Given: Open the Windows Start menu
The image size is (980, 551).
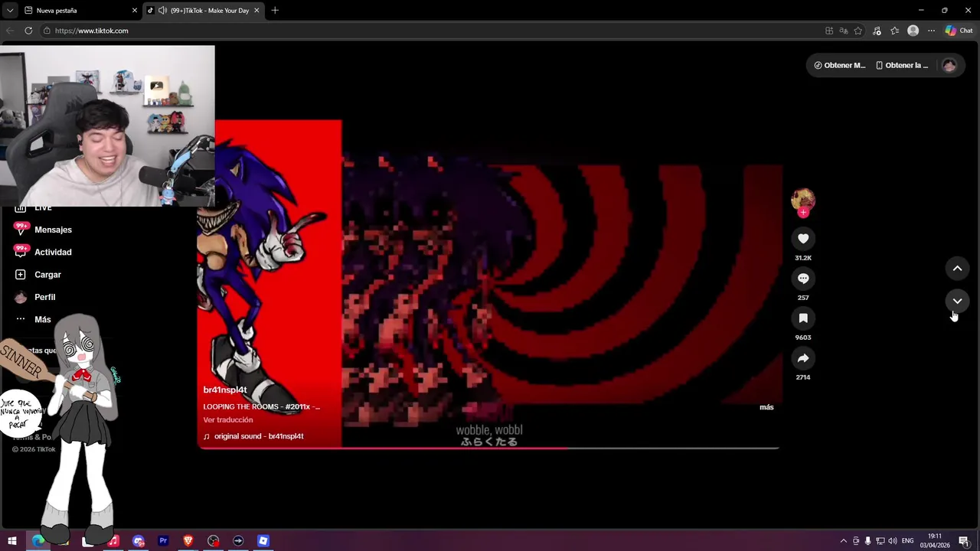Looking at the screenshot, I should [x=12, y=541].
